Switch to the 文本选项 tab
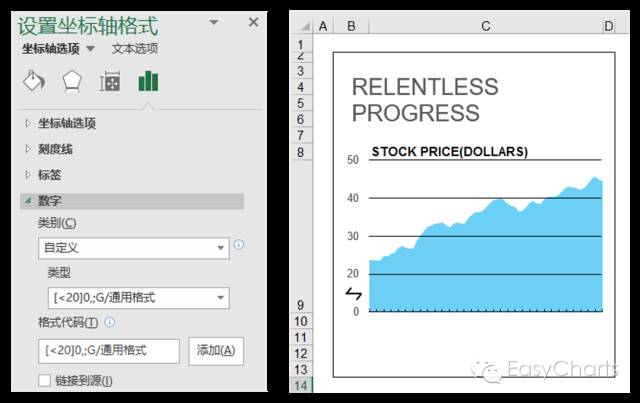The height and width of the screenshot is (403, 640). [x=134, y=48]
